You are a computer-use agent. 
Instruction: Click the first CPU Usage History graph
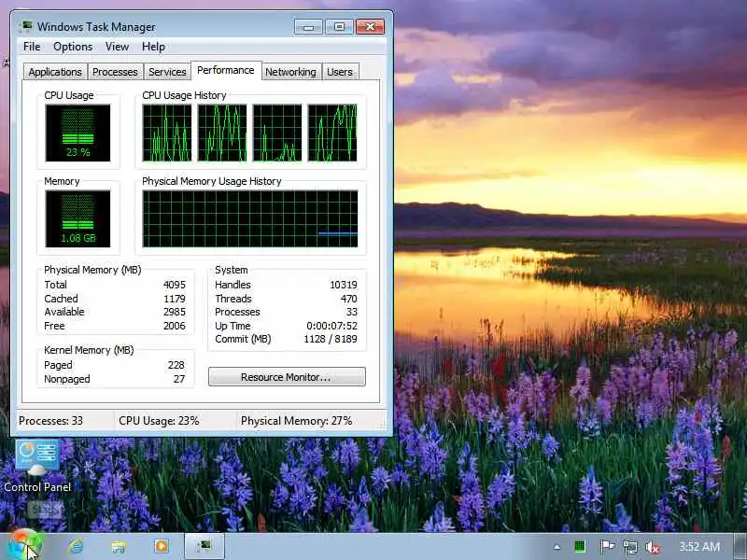click(x=167, y=133)
